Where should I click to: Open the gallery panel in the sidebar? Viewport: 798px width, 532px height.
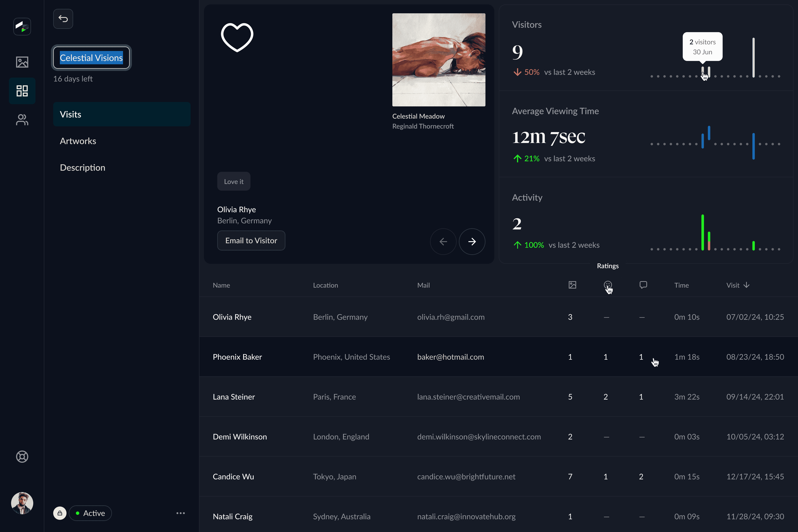tap(22, 62)
